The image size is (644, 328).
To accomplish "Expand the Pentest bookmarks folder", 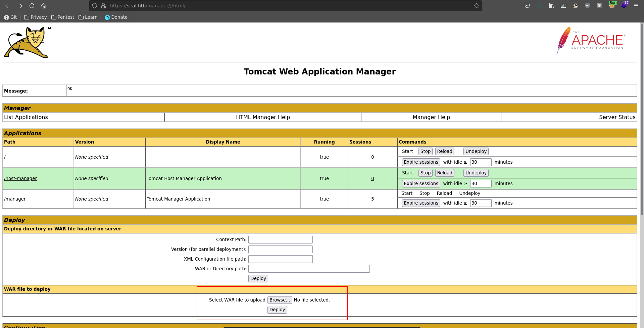I will [x=63, y=17].
